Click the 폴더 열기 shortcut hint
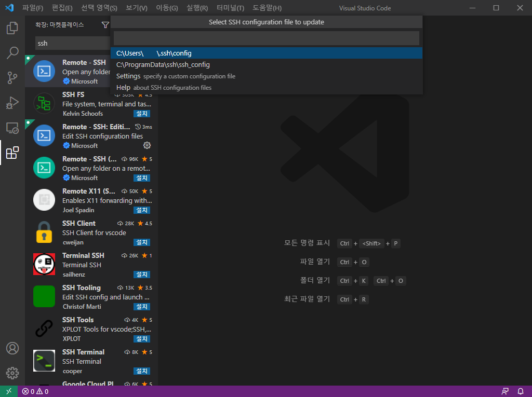The image size is (532, 397). [315, 280]
